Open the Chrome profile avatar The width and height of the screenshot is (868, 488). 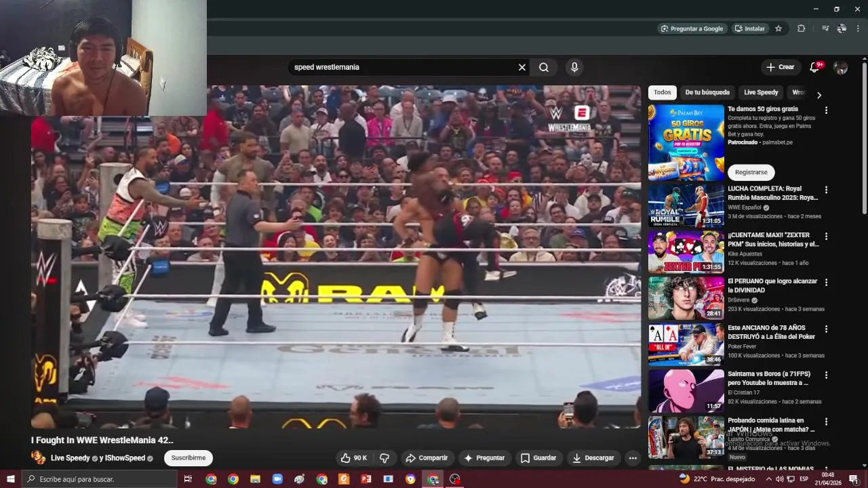click(842, 28)
